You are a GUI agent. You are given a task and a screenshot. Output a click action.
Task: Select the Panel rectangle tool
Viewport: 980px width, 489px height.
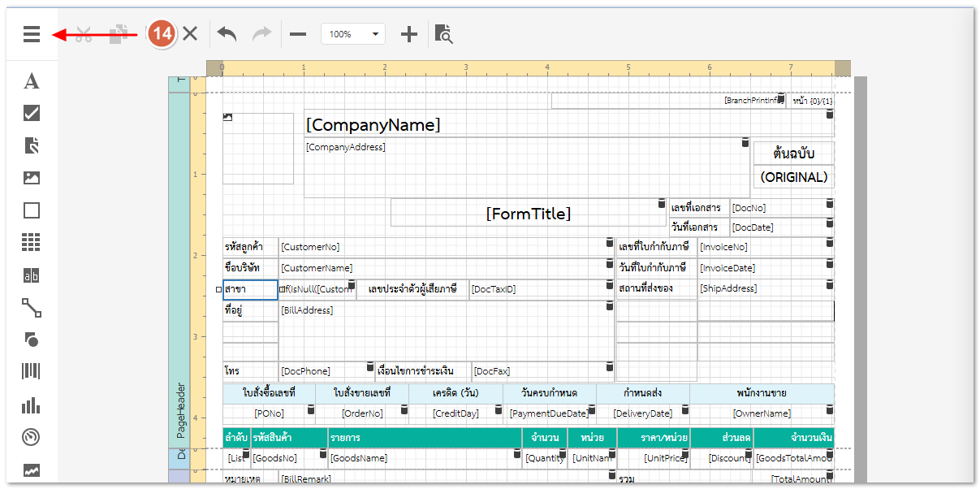(x=32, y=210)
